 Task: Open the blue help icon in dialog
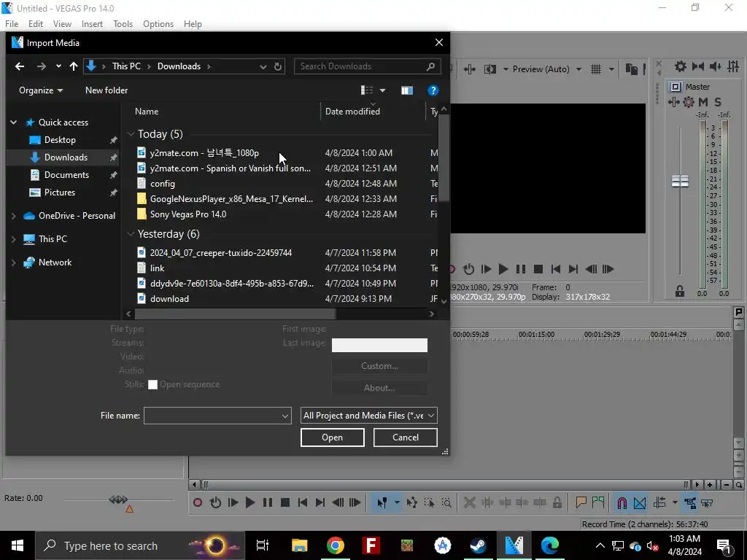point(433,90)
